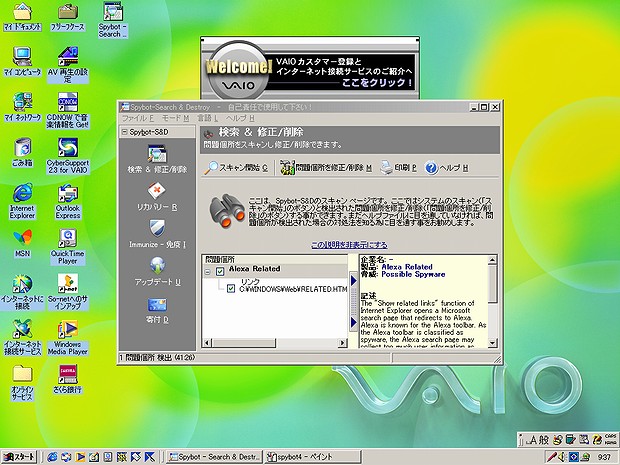Select the AV再生の設定 desktop icon
Image resolution: width=620 pixels, height=465 pixels.
pos(68,65)
